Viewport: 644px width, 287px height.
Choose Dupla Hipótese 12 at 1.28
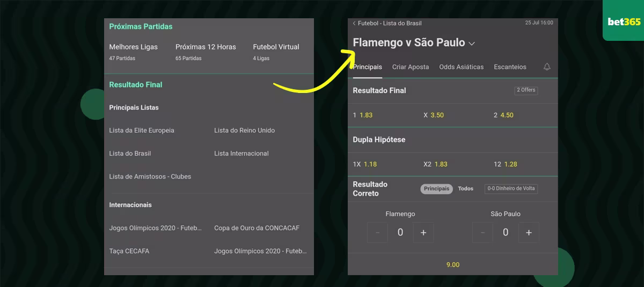[x=506, y=164]
